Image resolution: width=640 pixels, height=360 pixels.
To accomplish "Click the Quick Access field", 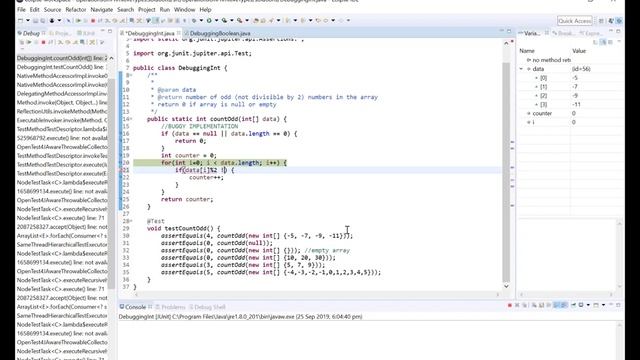I will pos(575,20).
